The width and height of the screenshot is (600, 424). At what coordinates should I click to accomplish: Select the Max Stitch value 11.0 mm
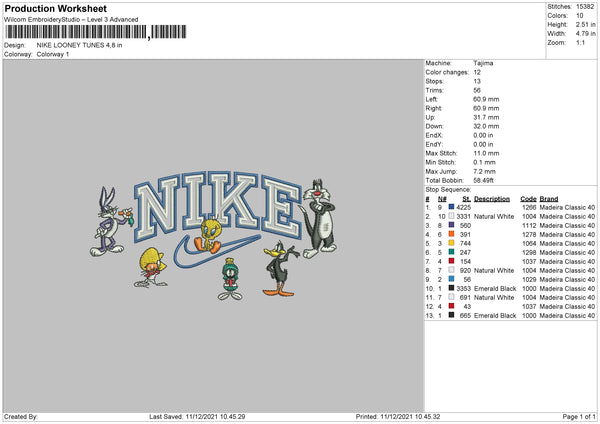point(486,153)
